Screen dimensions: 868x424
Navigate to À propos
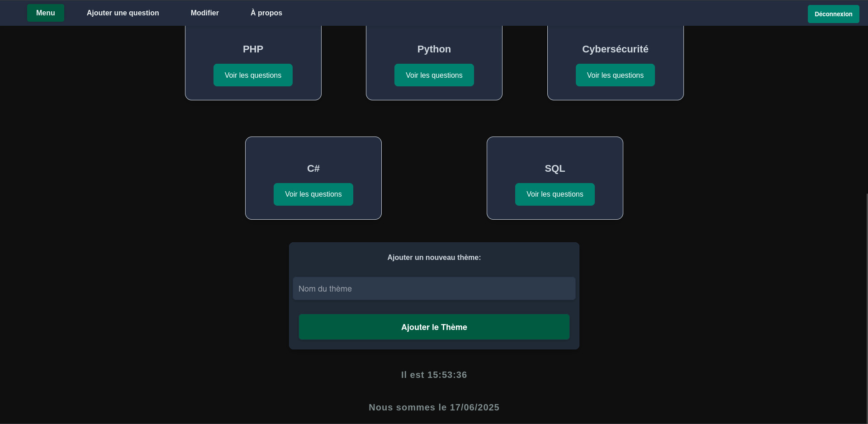[266, 13]
